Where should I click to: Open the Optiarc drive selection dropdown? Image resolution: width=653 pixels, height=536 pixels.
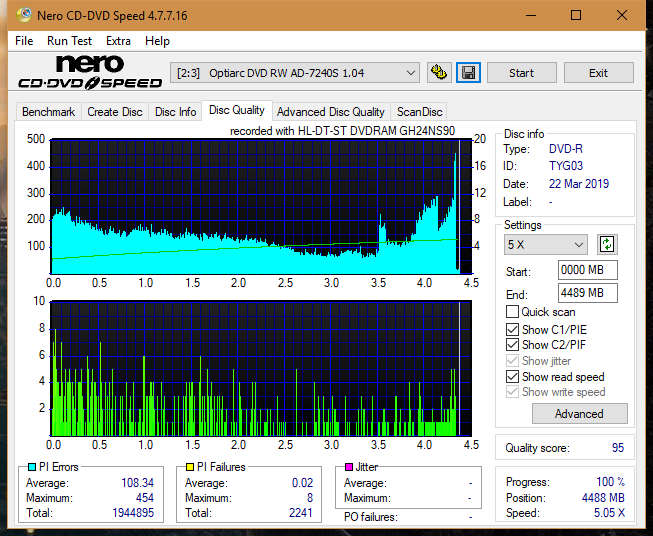pos(295,73)
